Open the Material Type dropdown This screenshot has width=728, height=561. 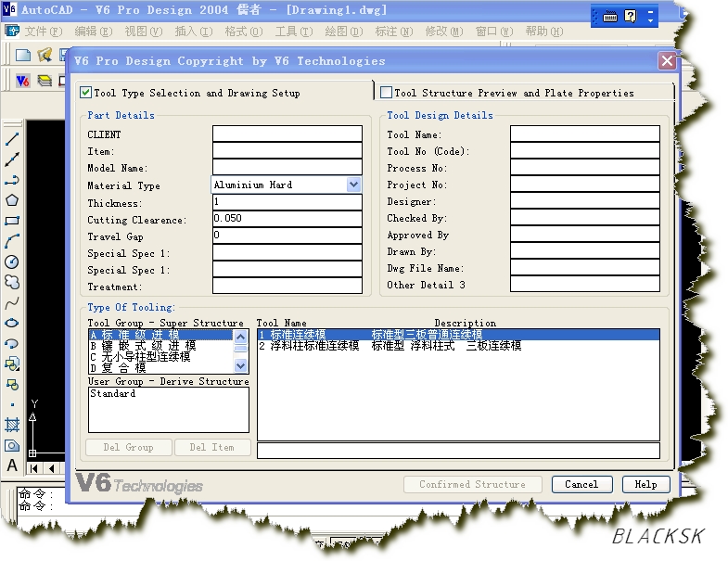coord(353,185)
